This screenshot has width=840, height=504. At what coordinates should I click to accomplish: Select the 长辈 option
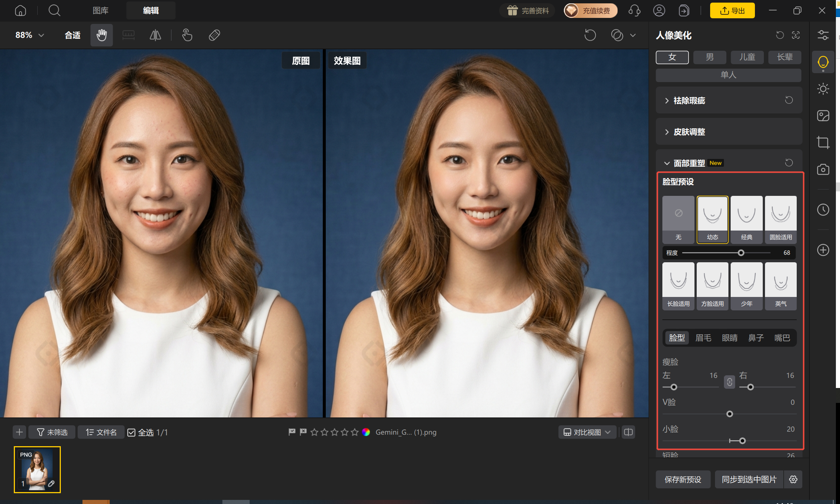point(785,57)
